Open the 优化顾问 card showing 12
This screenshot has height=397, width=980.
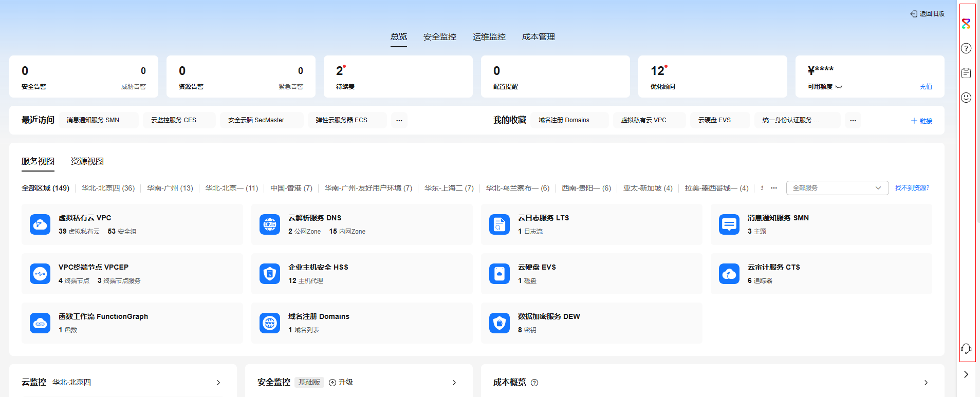[x=713, y=77]
